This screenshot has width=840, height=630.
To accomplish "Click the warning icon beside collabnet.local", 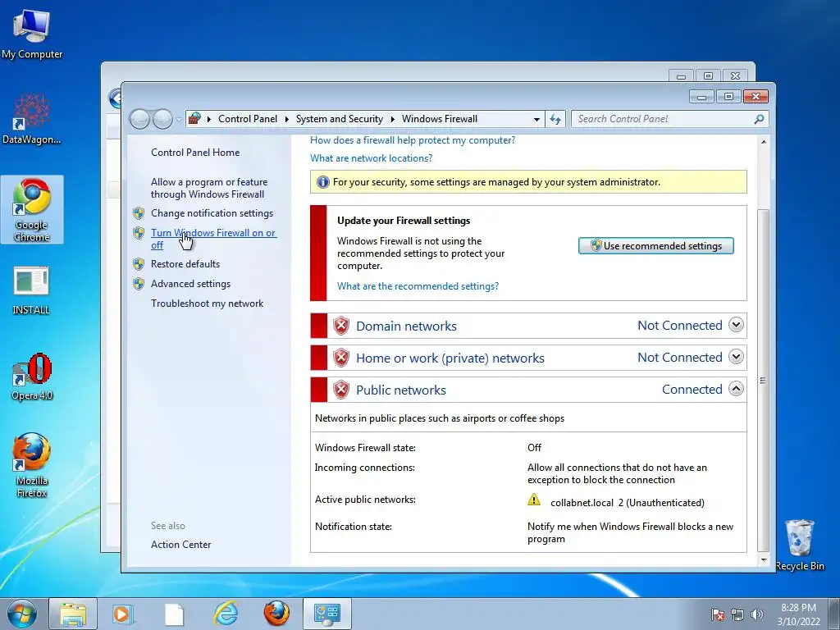I will [534, 500].
